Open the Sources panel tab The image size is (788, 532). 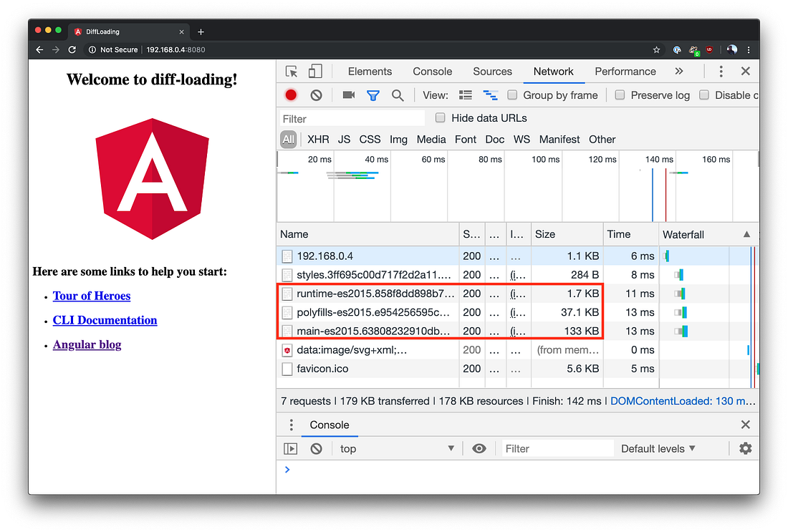tap(492, 71)
